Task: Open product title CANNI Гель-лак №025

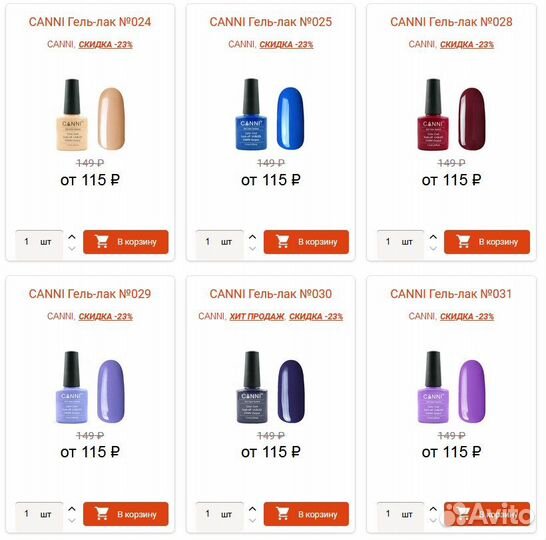Action: [271, 22]
